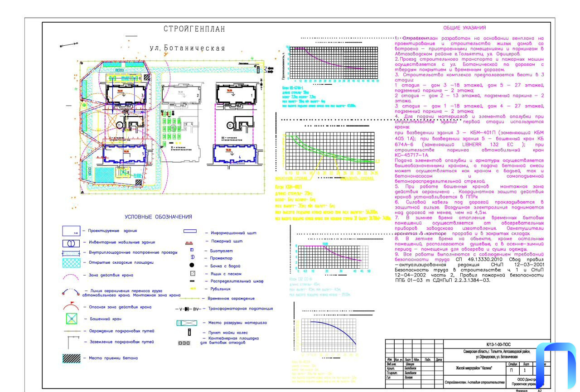Screen dimensions: 580x392
Task: Click the yellow knife switch legend symbol
Action: tap(192, 289)
